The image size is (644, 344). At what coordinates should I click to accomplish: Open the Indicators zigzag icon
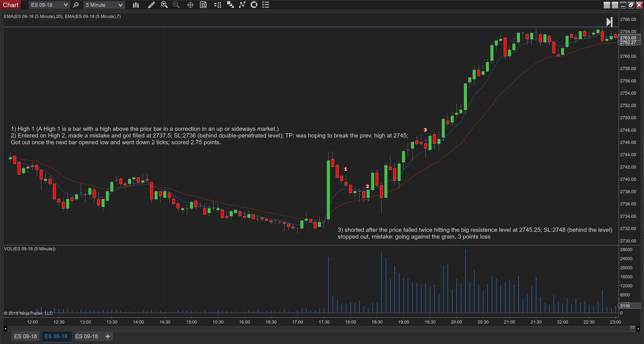(x=242, y=5)
